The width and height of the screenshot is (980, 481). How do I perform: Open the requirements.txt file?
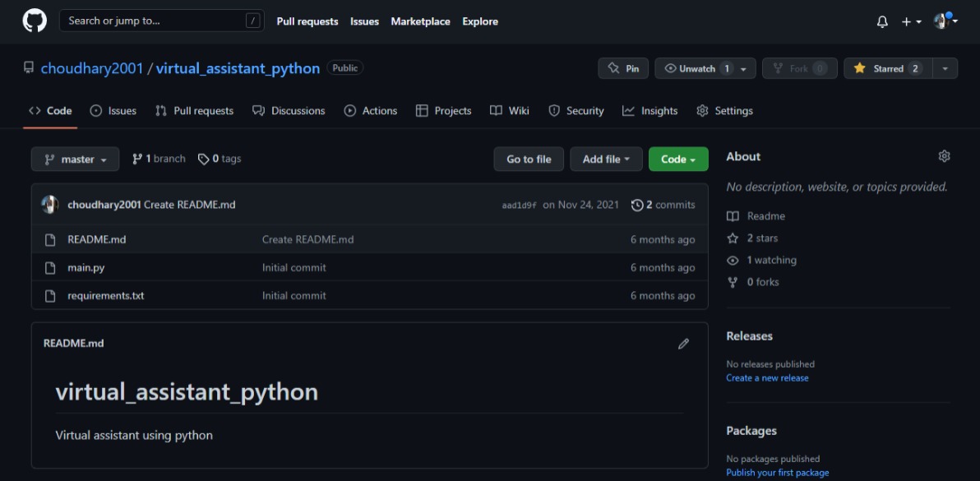105,295
